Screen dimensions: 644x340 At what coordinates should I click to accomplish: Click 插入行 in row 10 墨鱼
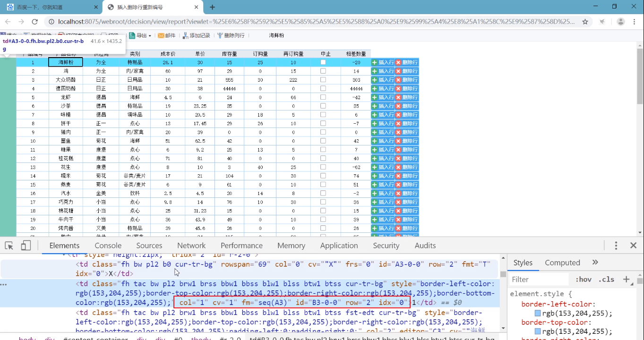pos(383,141)
